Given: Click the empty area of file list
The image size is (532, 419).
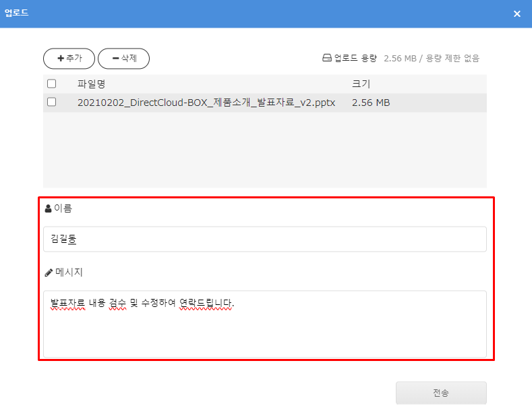Looking at the screenshot, I should (264, 150).
